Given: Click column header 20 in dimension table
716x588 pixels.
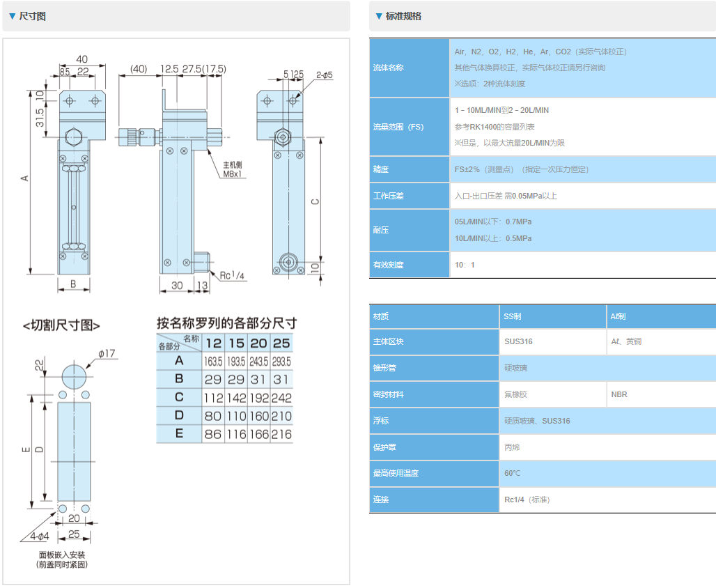Looking at the screenshot, I should [258, 343].
